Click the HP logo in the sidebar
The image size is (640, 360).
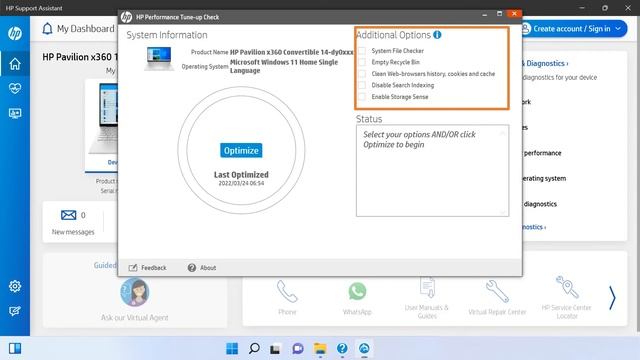[x=15, y=33]
